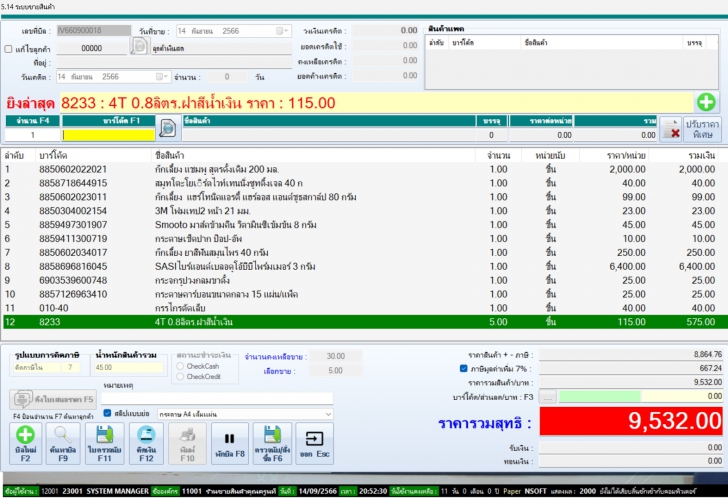This screenshot has height=500, width=728.
Task: Click the หมายเหตุ remarks input field
Action: pos(217,398)
